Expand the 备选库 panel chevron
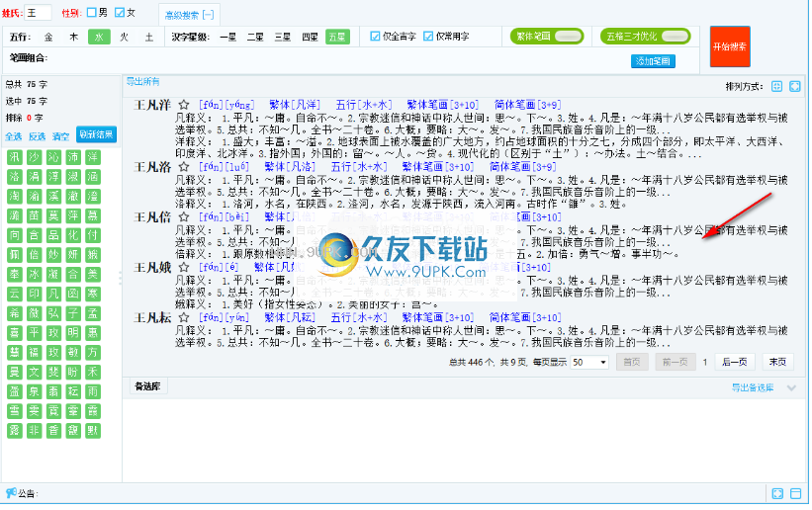The image size is (812, 510). [x=791, y=387]
